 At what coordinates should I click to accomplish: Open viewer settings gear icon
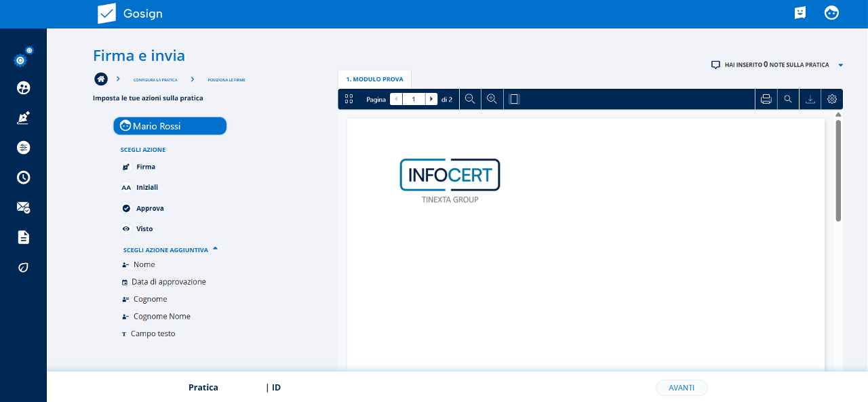coord(832,99)
